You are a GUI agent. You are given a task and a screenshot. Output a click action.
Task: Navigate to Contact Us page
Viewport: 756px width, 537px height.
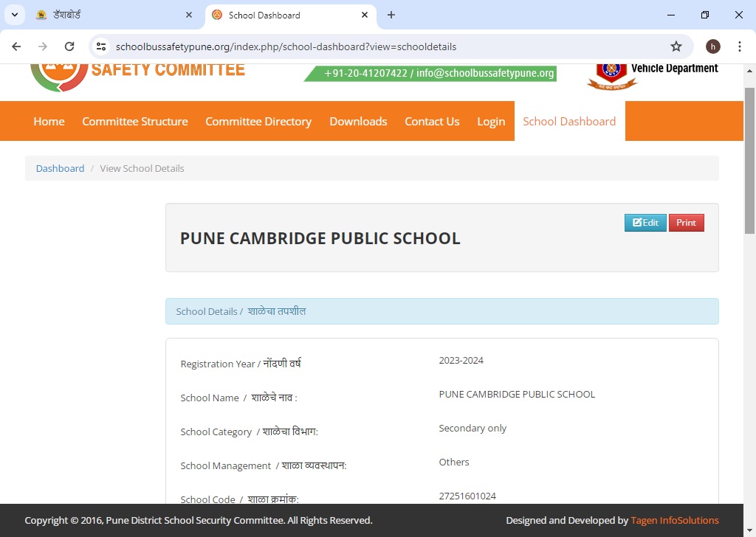432,122
